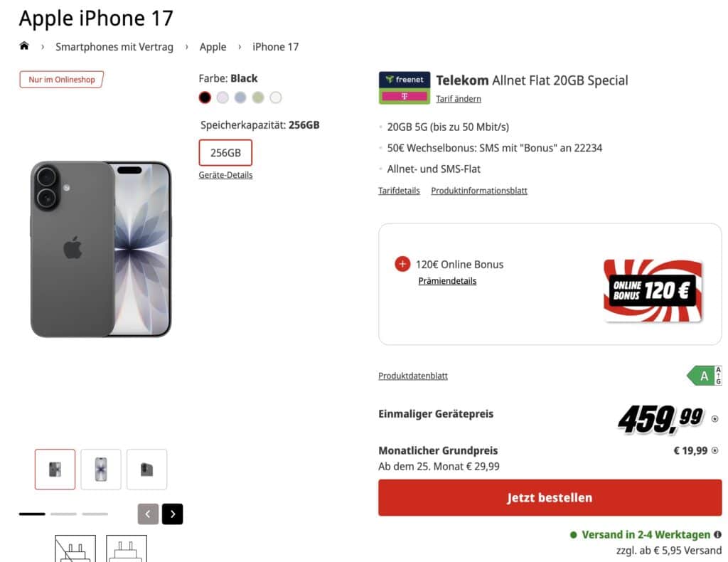Select the second phone thumbnail image
Screen dimensions: 728x562
pos(101,469)
